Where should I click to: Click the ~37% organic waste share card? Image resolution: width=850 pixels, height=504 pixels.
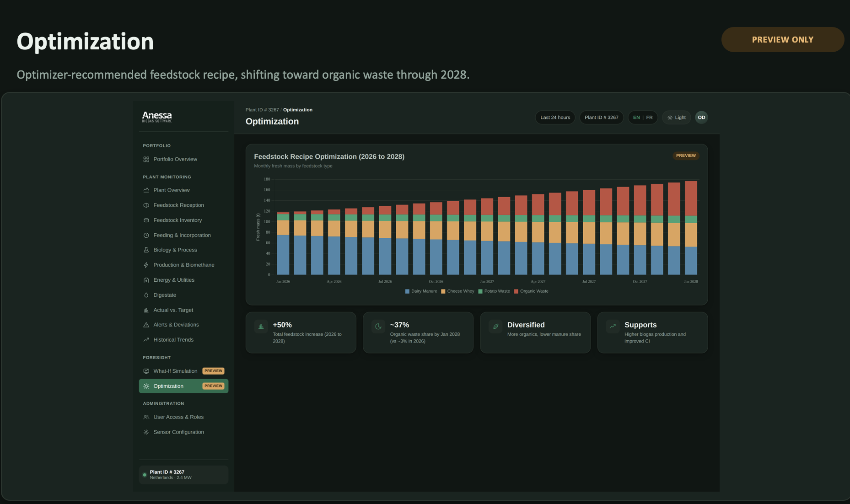click(418, 332)
